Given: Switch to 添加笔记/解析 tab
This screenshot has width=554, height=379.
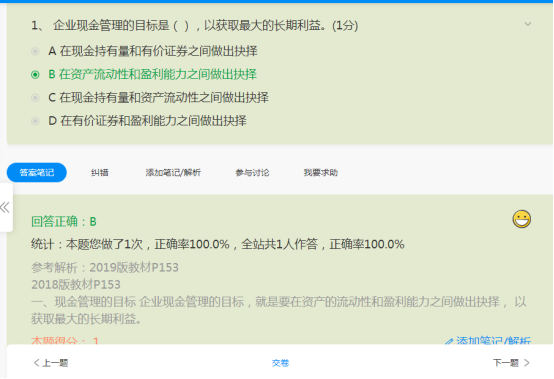Looking at the screenshot, I should click(x=173, y=172).
